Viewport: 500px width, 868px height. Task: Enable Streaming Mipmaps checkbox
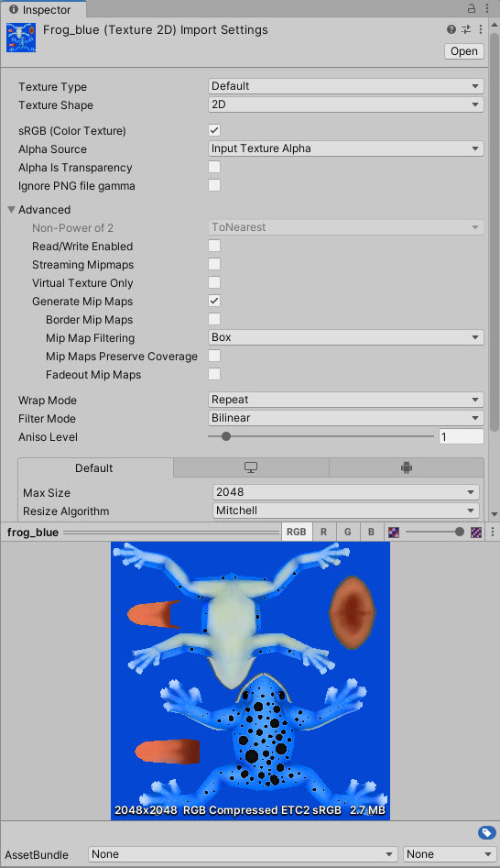point(214,263)
